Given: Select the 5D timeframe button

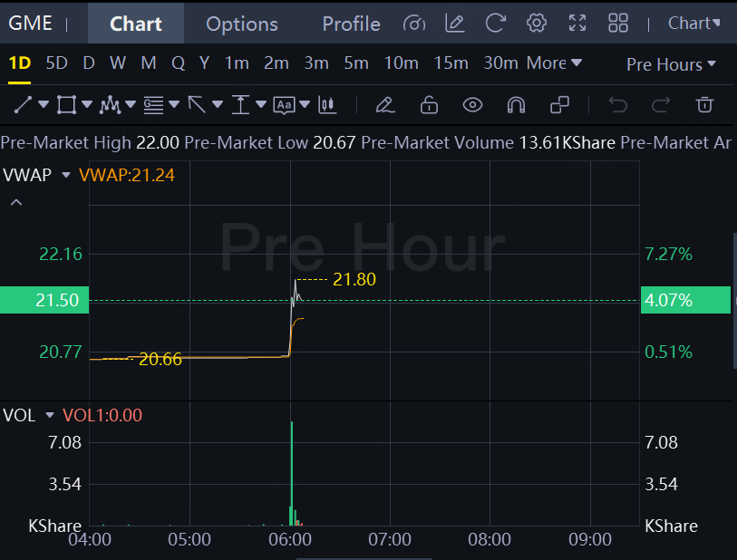Looking at the screenshot, I should pyautogui.click(x=56, y=63).
